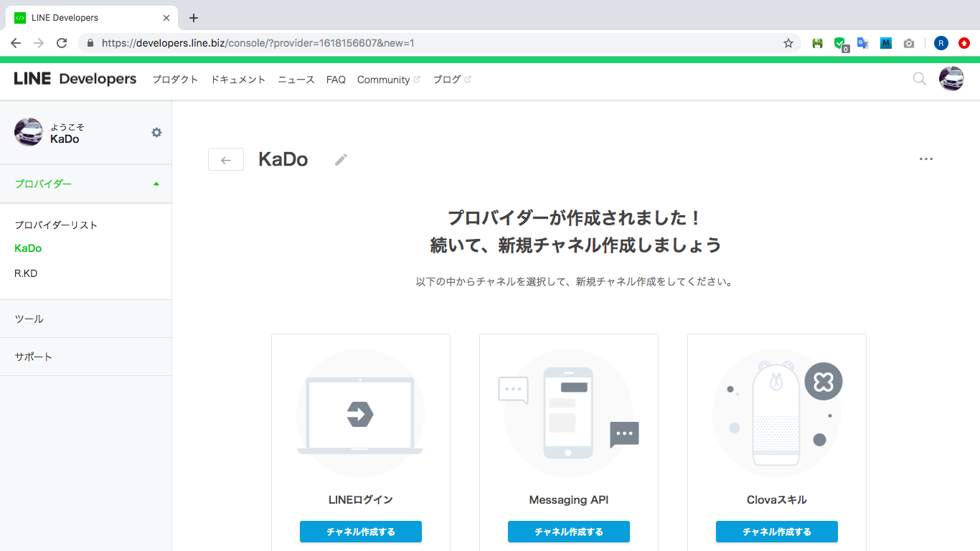Open the account avatar in the header

[951, 79]
